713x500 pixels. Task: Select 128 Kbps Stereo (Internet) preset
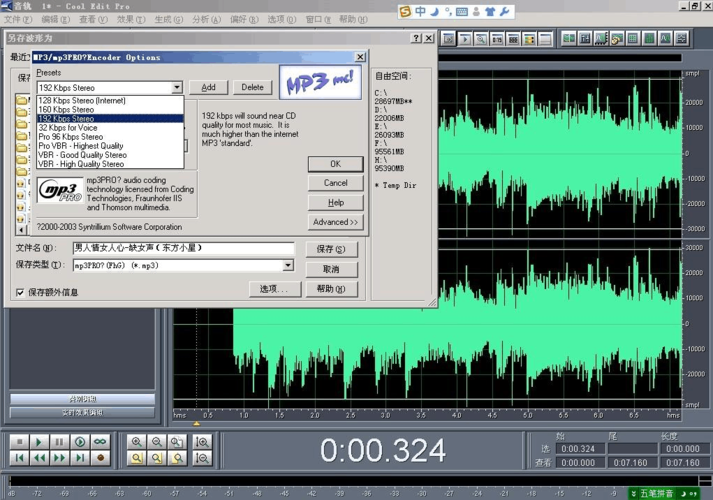pyautogui.click(x=82, y=101)
